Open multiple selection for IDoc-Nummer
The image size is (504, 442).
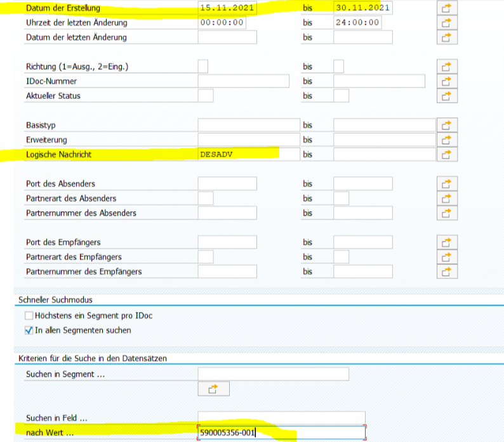[x=447, y=81]
